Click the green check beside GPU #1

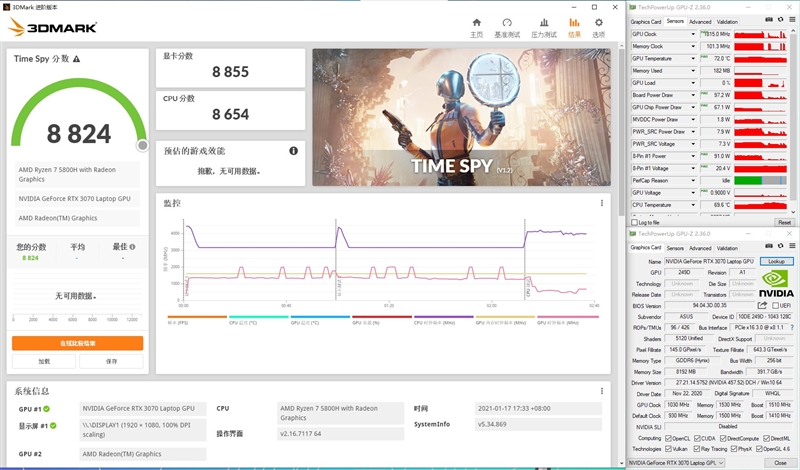click(46, 409)
